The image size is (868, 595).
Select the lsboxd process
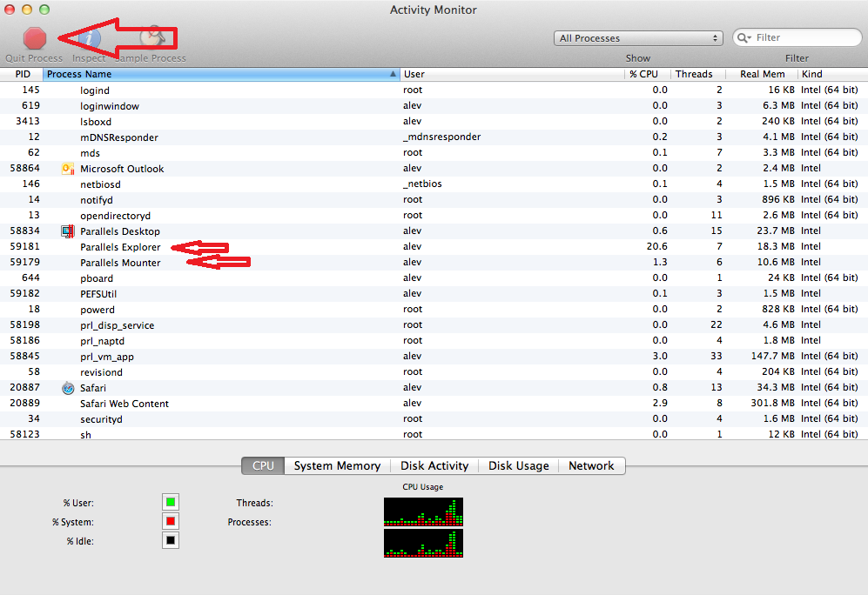tap(96, 122)
